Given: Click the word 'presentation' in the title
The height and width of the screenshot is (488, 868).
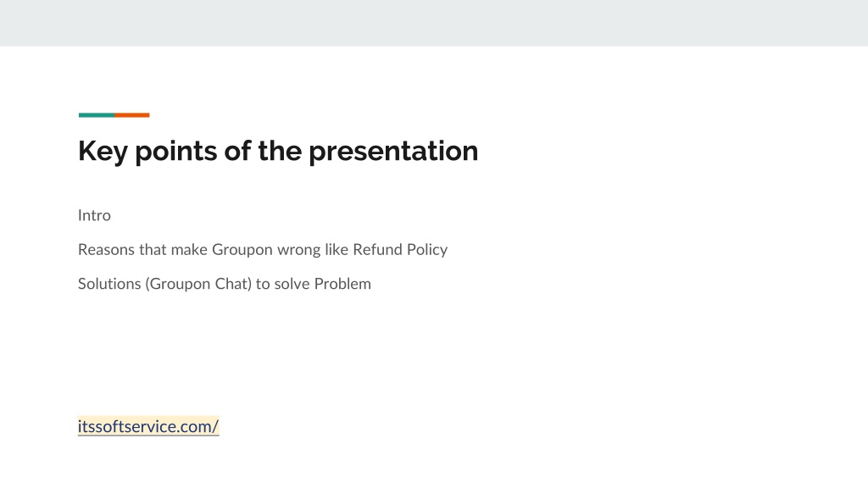Looking at the screenshot, I should [x=393, y=151].
